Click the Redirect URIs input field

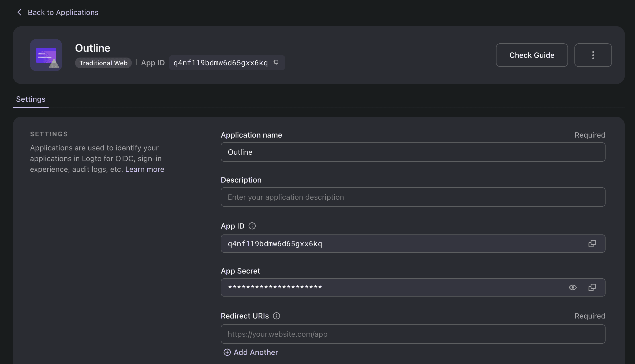413,334
